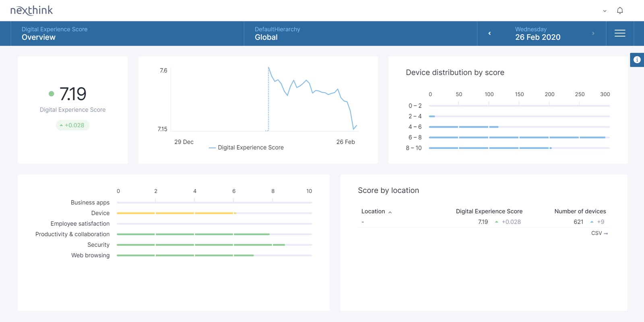Open the notifications bell
Screen dimensions: 644x322
pos(620,11)
